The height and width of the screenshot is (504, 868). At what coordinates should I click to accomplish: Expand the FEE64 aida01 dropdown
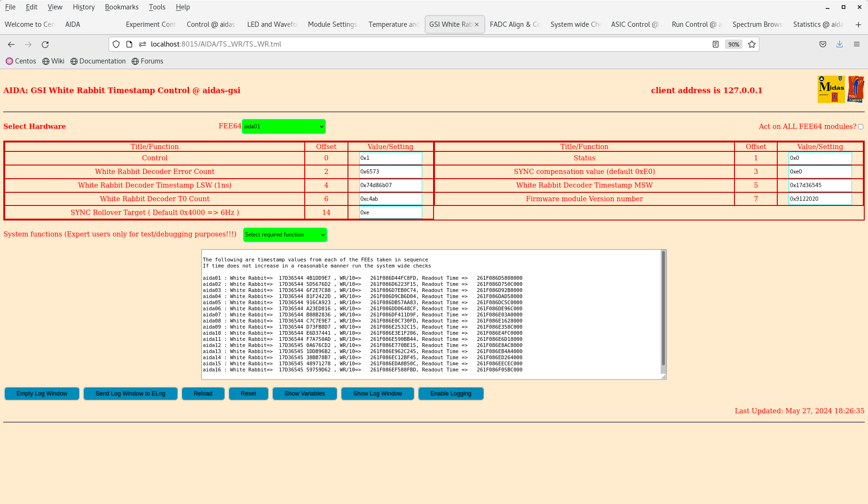pyautogui.click(x=284, y=126)
